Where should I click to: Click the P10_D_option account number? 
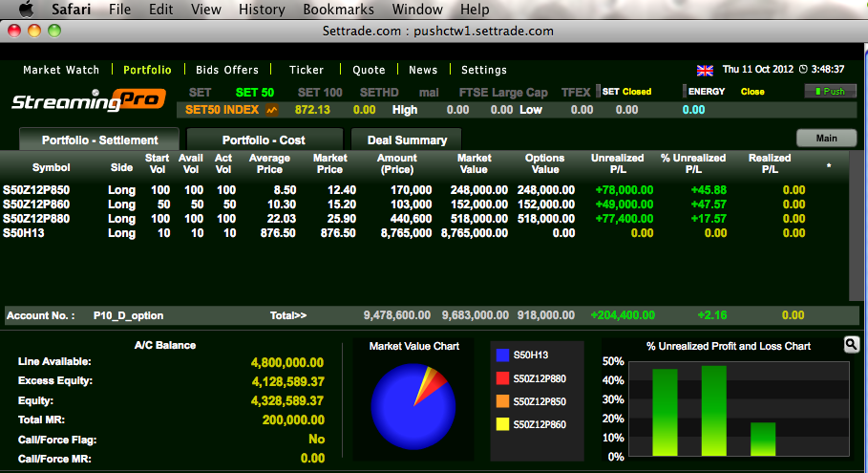128,315
